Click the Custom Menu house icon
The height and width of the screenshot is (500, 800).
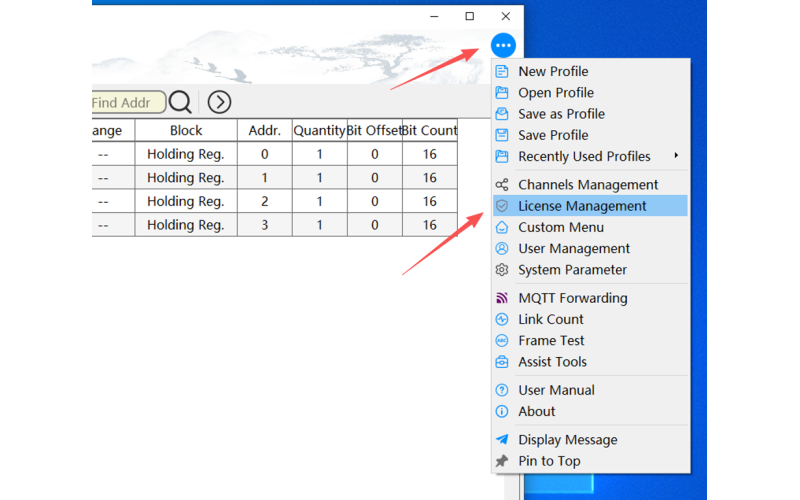(x=502, y=228)
